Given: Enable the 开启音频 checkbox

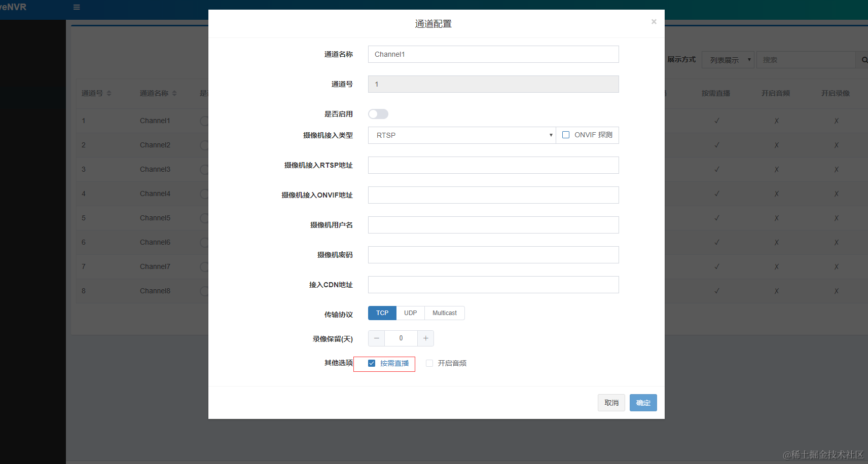Looking at the screenshot, I should [429, 363].
